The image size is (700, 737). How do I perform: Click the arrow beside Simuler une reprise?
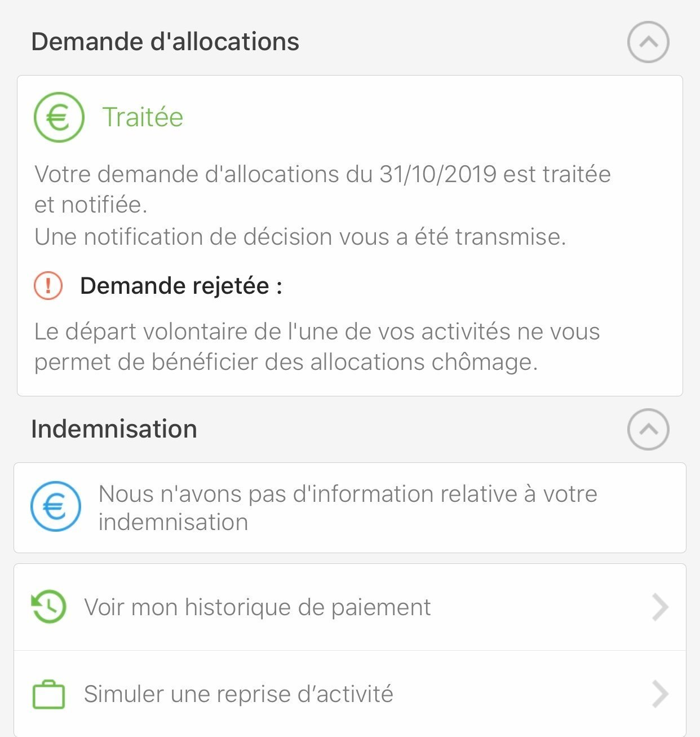660,694
